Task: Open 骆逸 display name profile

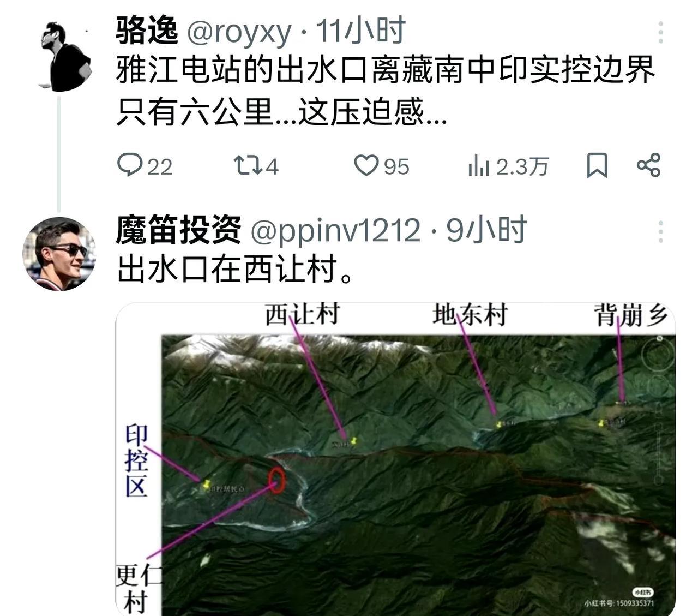Action: coord(147,31)
